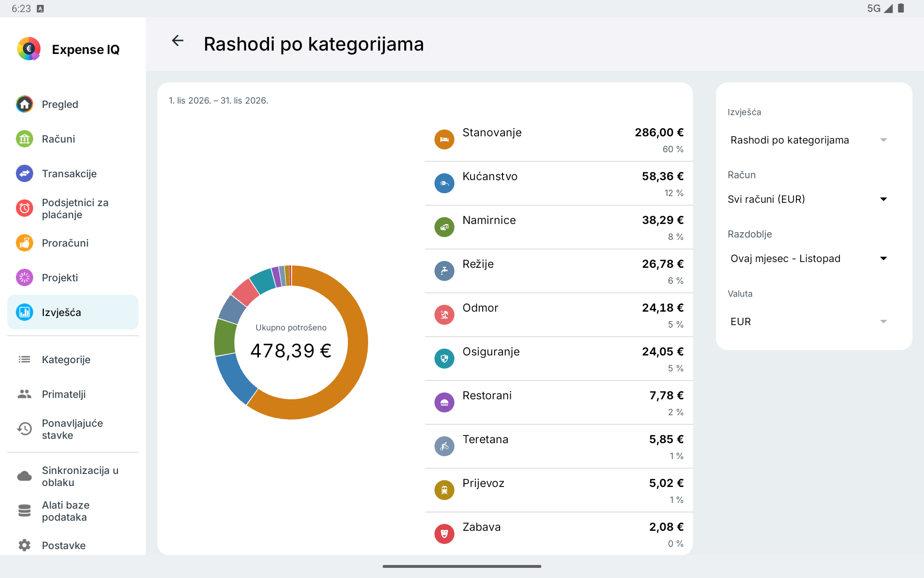
Task: Click the date range 1. lis 2026. – 31. lis 2026.
Action: pyautogui.click(x=218, y=101)
